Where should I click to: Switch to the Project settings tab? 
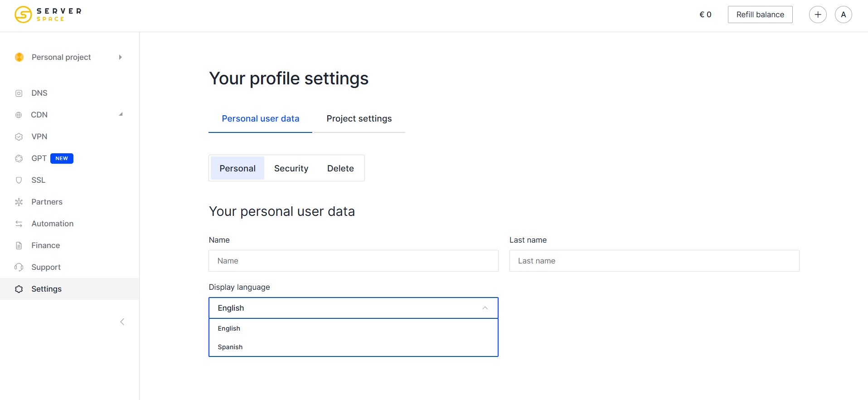click(x=359, y=119)
